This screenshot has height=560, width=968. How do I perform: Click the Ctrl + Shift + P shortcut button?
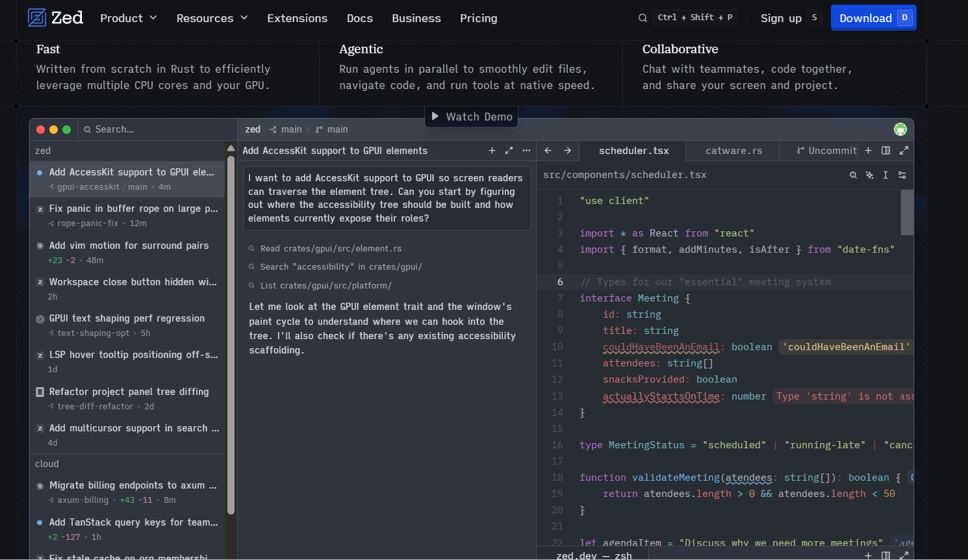(695, 18)
